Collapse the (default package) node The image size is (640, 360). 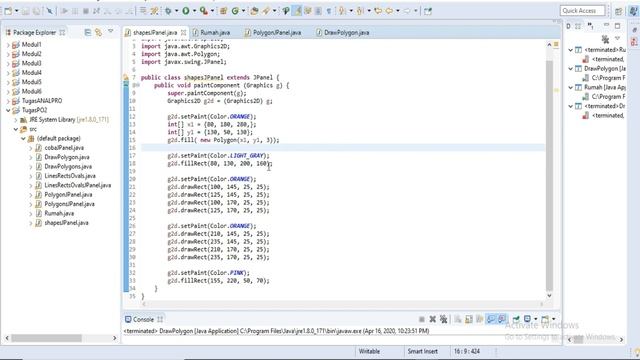(x=23, y=138)
